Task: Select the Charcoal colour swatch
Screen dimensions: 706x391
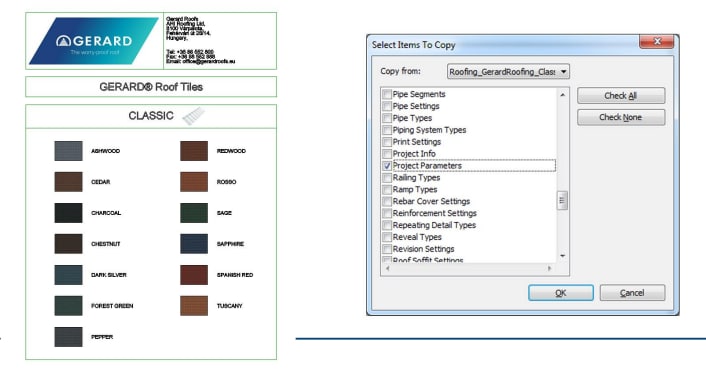Action: 68,213
